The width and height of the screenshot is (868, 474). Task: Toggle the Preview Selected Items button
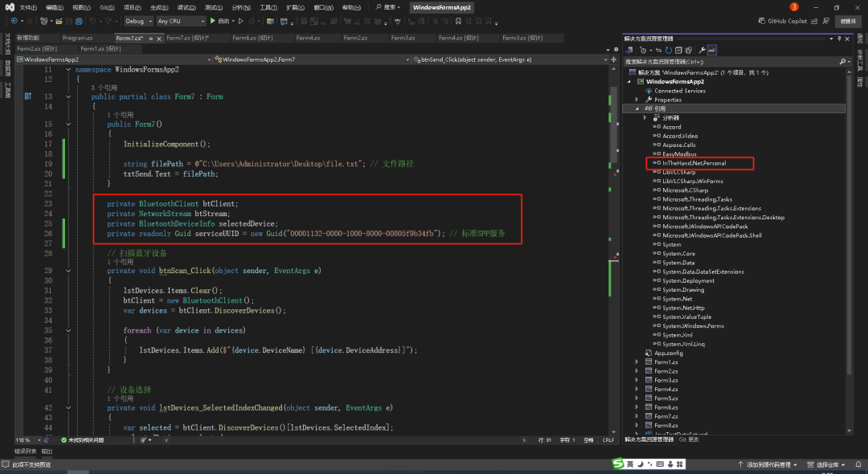(x=712, y=50)
